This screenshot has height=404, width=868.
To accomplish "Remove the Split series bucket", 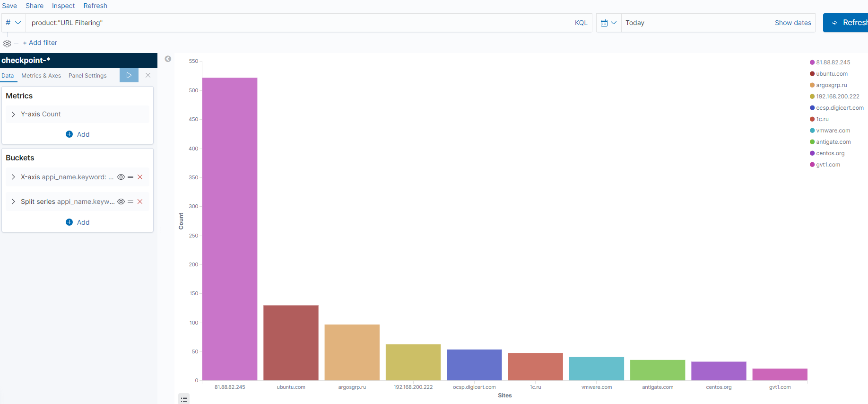I will pyautogui.click(x=140, y=202).
